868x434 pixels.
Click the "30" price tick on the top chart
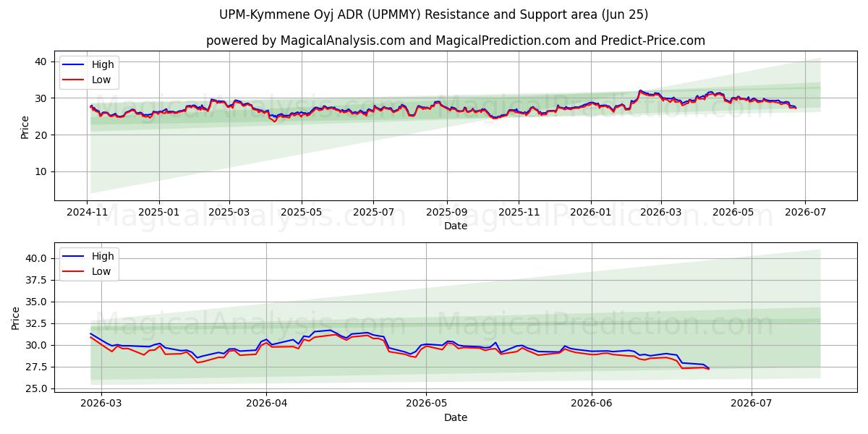click(43, 98)
